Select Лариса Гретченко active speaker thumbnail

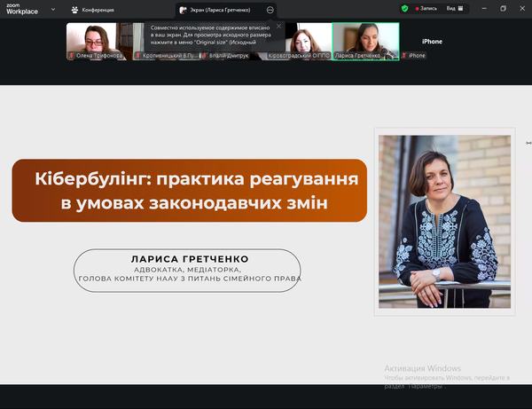point(365,40)
